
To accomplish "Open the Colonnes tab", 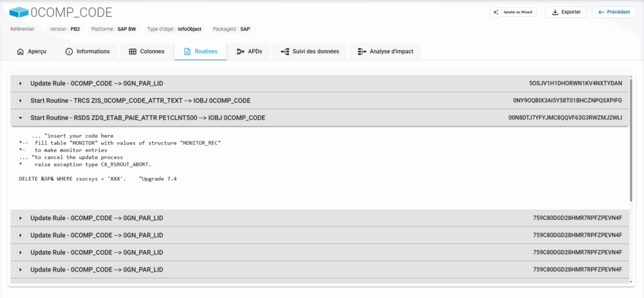I will pyautogui.click(x=146, y=52).
